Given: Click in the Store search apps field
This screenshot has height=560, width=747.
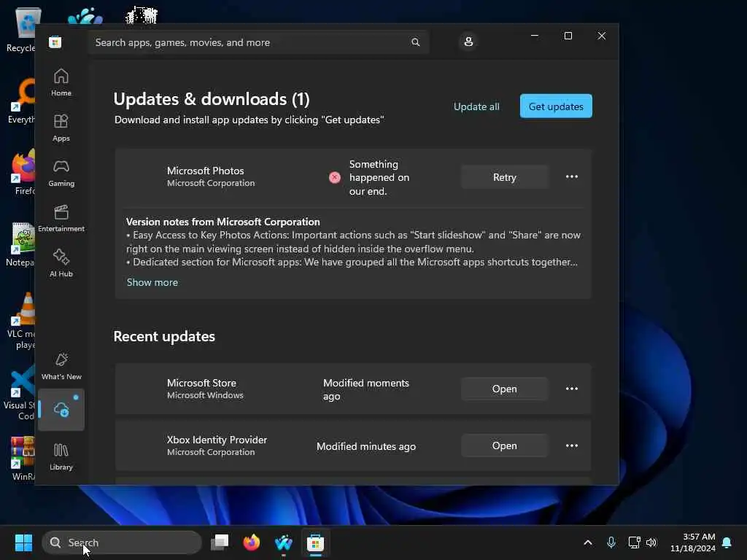Looking at the screenshot, I should [x=258, y=42].
